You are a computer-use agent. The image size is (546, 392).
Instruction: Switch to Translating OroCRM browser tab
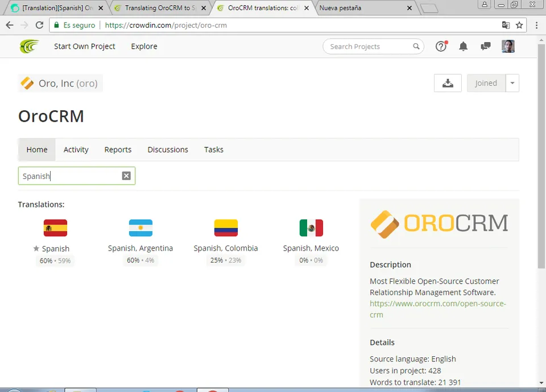159,7
